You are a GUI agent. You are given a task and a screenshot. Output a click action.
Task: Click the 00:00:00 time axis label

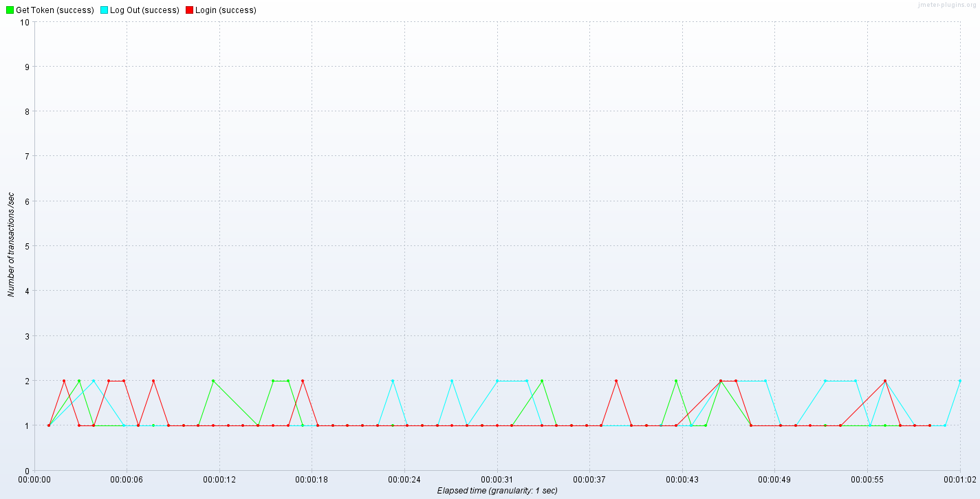click(x=34, y=479)
